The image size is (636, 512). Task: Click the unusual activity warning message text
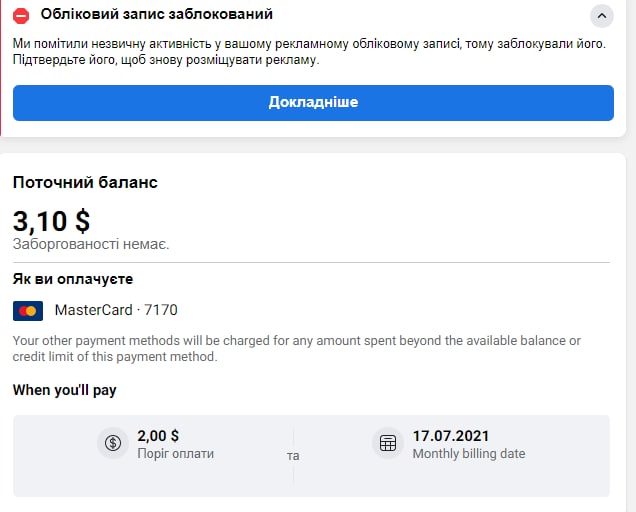point(309,52)
